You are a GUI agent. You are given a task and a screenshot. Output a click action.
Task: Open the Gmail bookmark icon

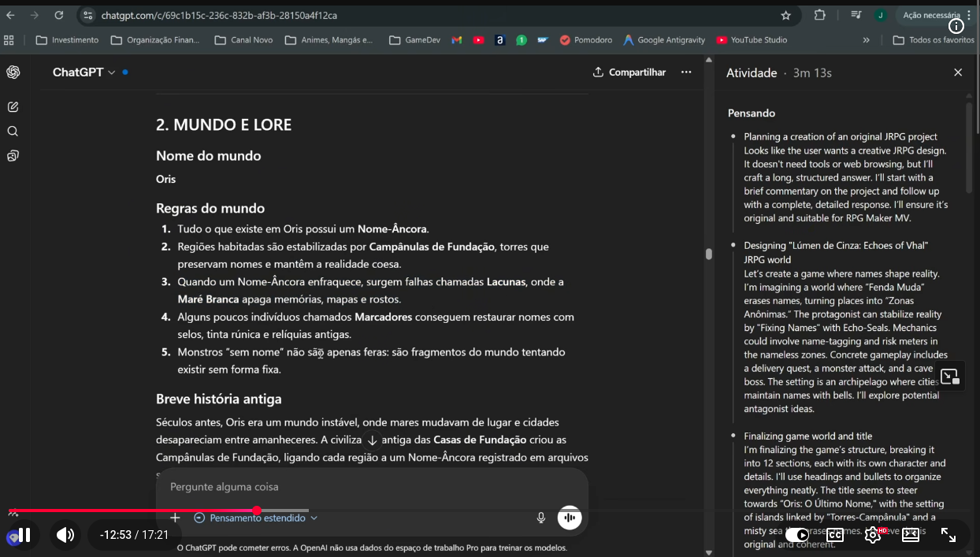456,39
